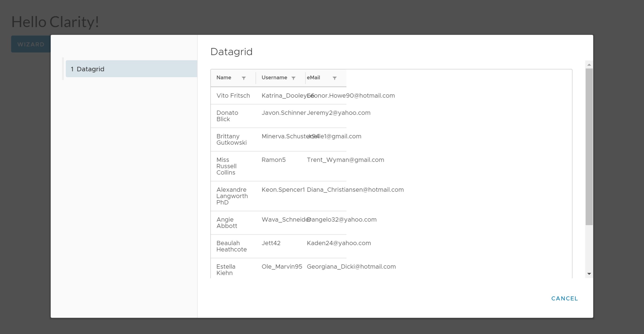Switch to the Datagrid page header
Image resolution: width=644 pixels, height=334 pixels.
[x=231, y=52]
